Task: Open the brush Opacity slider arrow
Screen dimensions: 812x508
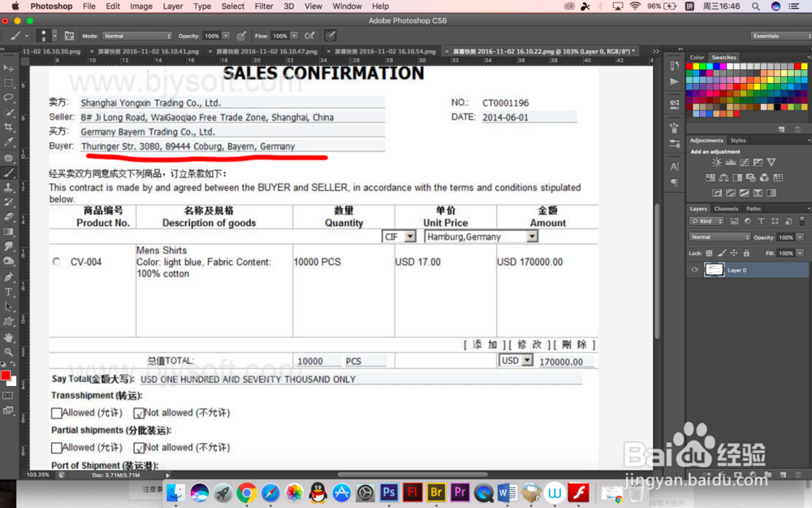Action: (x=226, y=36)
